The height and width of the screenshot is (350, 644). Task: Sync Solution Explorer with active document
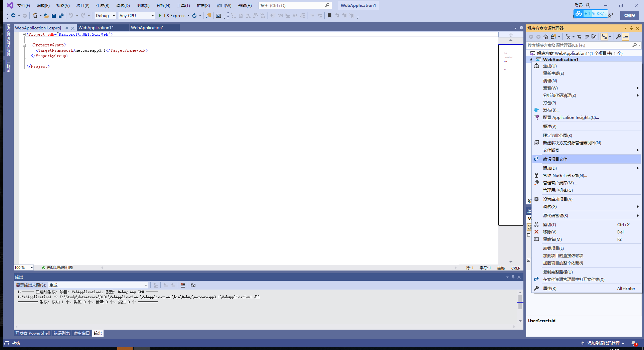(580, 37)
